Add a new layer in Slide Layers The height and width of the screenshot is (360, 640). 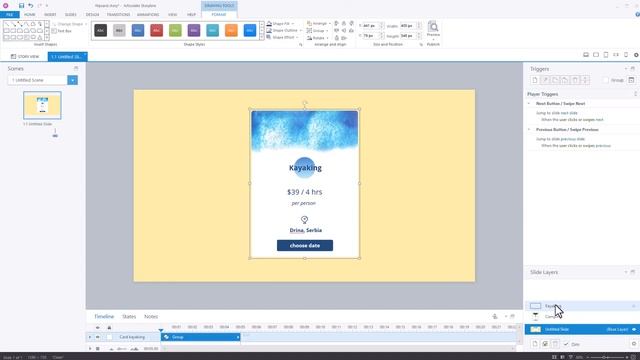pos(535,344)
